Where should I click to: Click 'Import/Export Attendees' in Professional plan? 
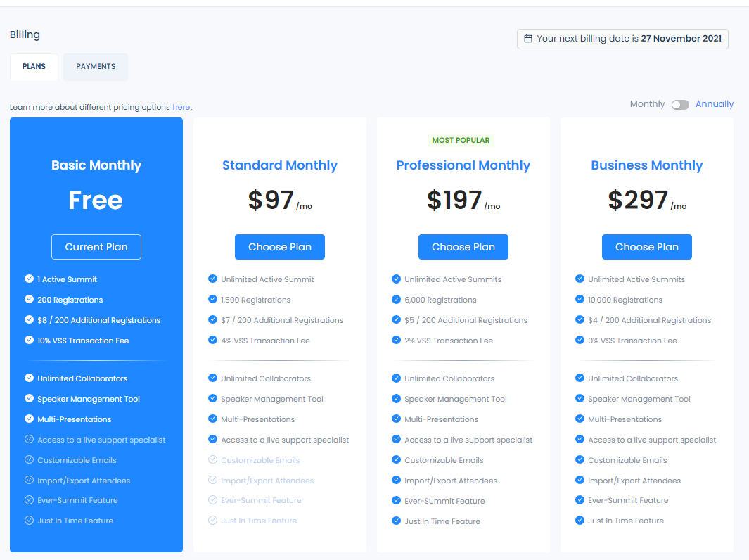coord(450,481)
